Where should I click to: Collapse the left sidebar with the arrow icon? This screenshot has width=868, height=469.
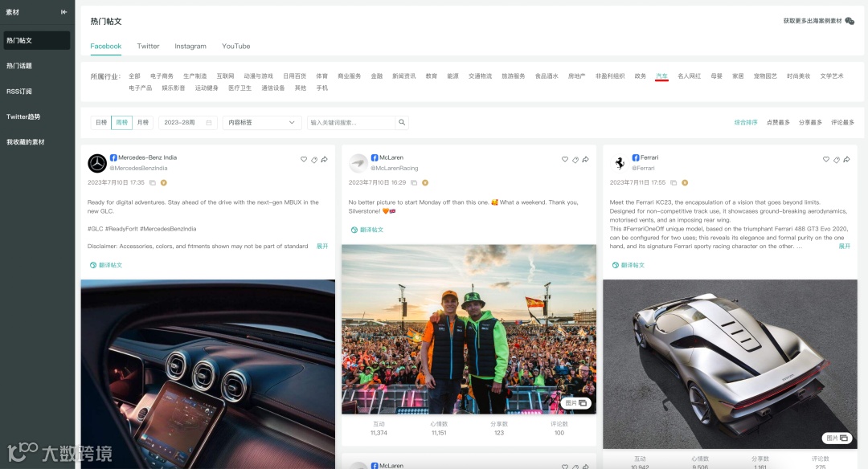[x=64, y=11]
